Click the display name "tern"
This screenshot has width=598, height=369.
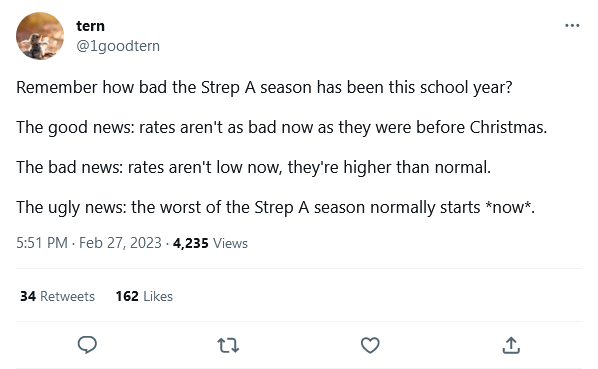(90, 26)
